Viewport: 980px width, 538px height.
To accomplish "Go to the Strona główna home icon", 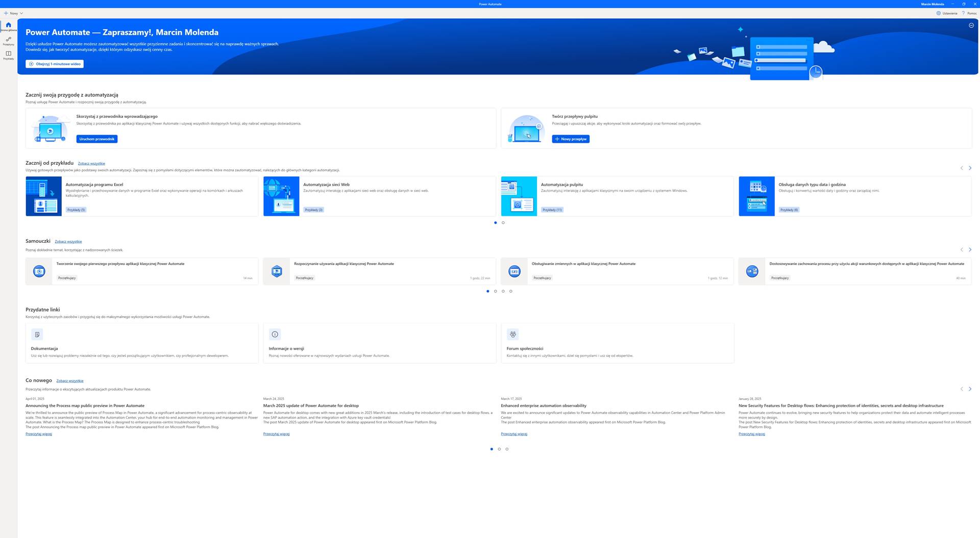I will [8, 25].
